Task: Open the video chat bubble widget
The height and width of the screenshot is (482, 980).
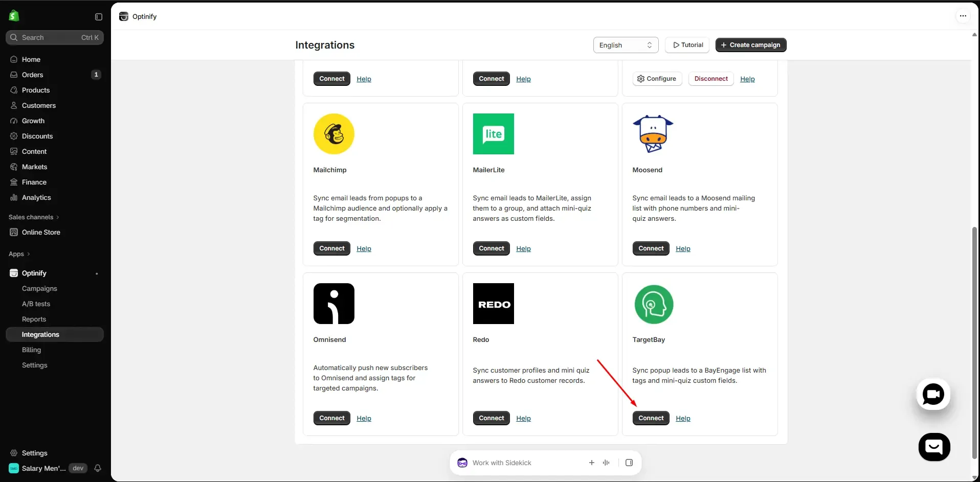Action: pyautogui.click(x=933, y=394)
